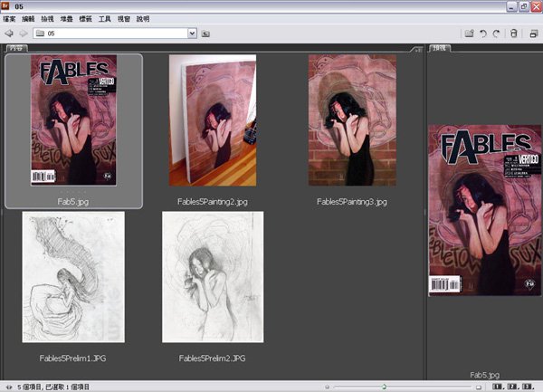Switch to workspace layout 1

(x=500, y=386)
